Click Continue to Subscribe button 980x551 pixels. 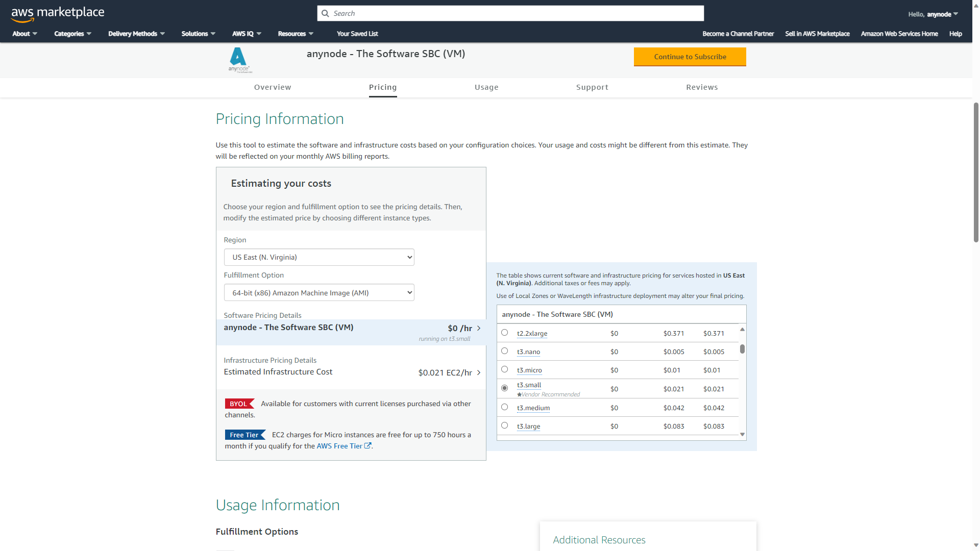(x=690, y=57)
